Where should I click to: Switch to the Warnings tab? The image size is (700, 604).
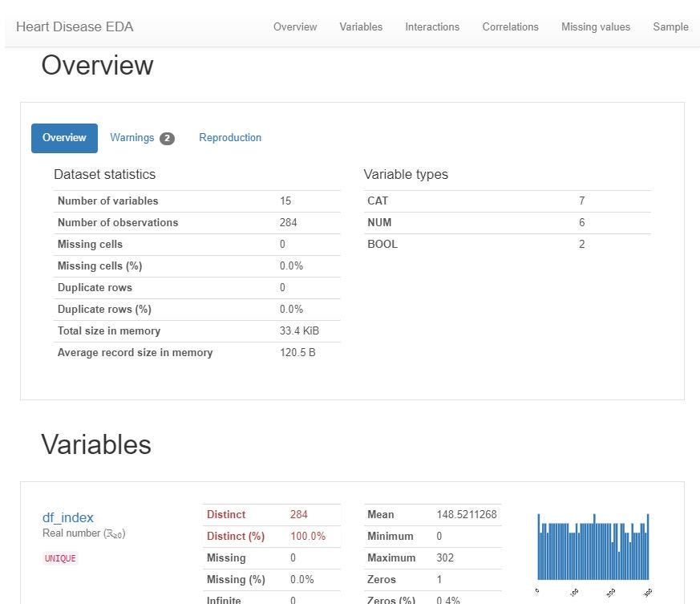132,138
